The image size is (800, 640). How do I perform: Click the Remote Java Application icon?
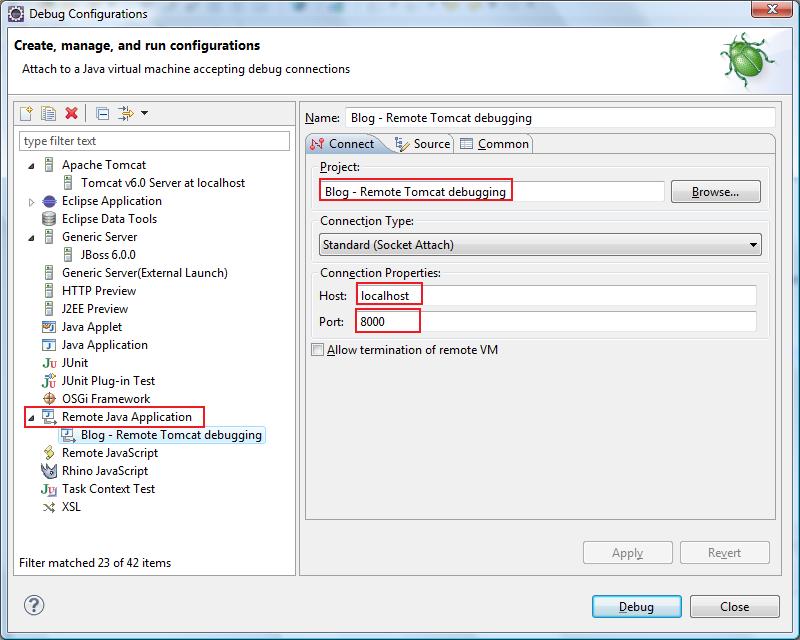49,417
